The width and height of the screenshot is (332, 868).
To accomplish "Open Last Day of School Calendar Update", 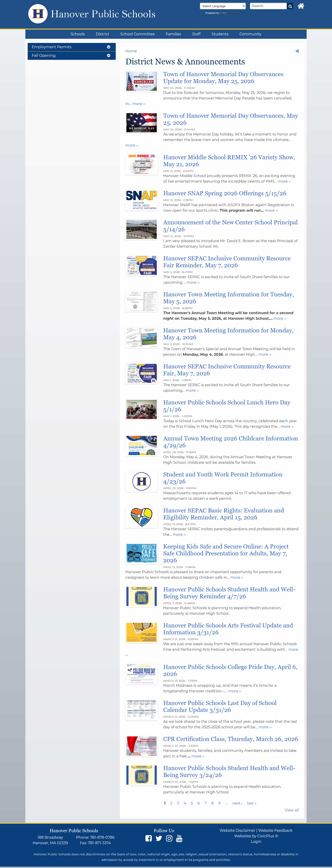I will 220,706.
